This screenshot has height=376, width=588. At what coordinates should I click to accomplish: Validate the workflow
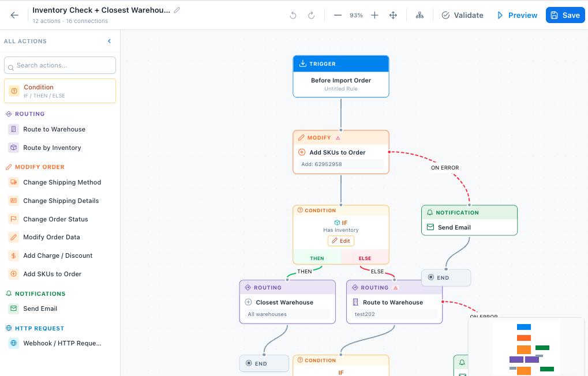coord(462,15)
